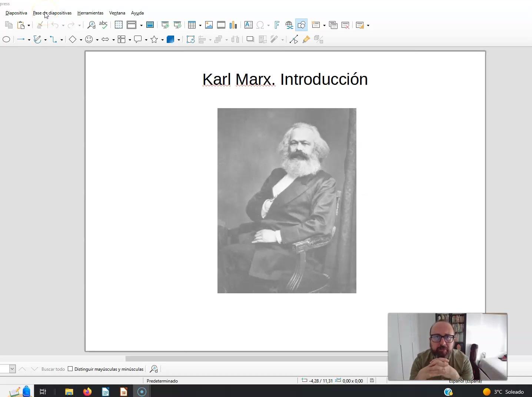Image resolution: width=532 pixels, height=397 pixels.
Task: Select the Ellipse drawing tool
Action: click(x=6, y=40)
